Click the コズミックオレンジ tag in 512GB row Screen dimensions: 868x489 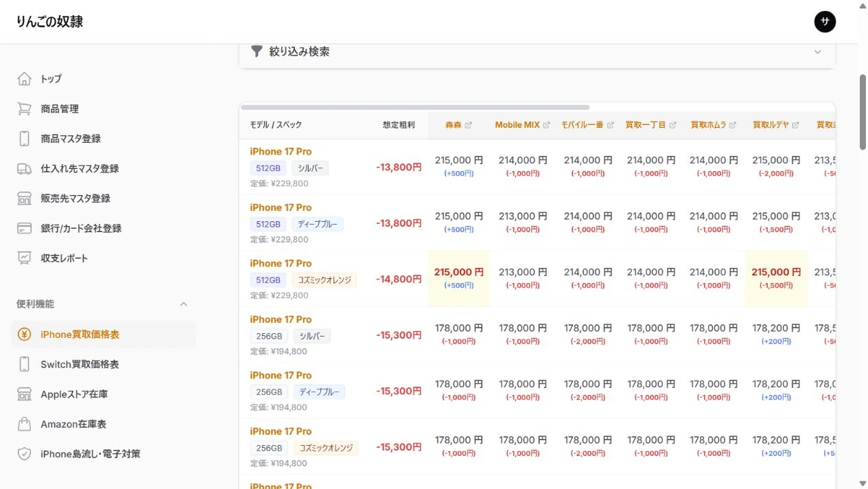click(324, 280)
